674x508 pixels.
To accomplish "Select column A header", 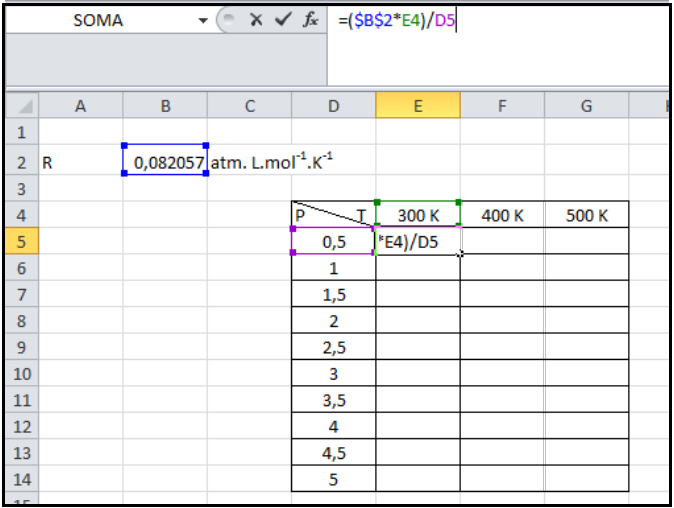I will pyautogui.click(x=81, y=106).
